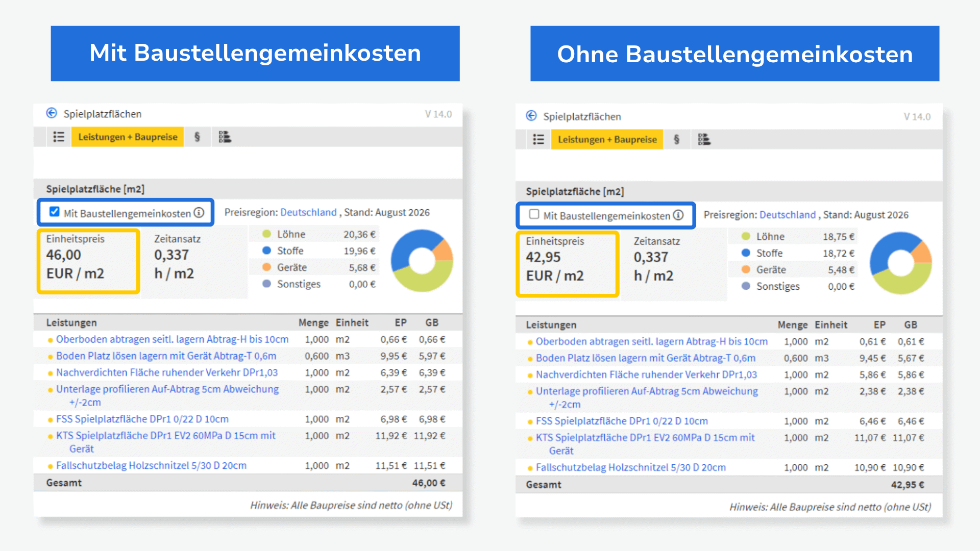Image resolution: width=980 pixels, height=551 pixels.
Task: Select the paragraph § icon in right toolbar
Action: pos(676,139)
